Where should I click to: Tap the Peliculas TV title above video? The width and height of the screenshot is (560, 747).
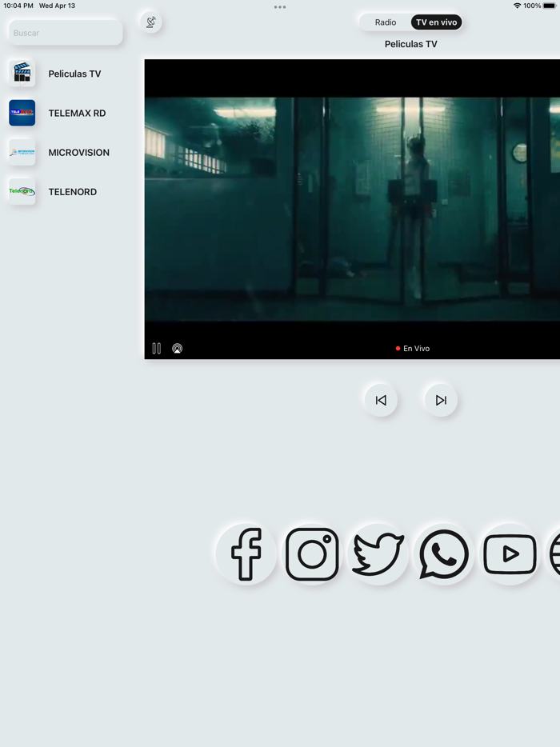click(411, 44)
